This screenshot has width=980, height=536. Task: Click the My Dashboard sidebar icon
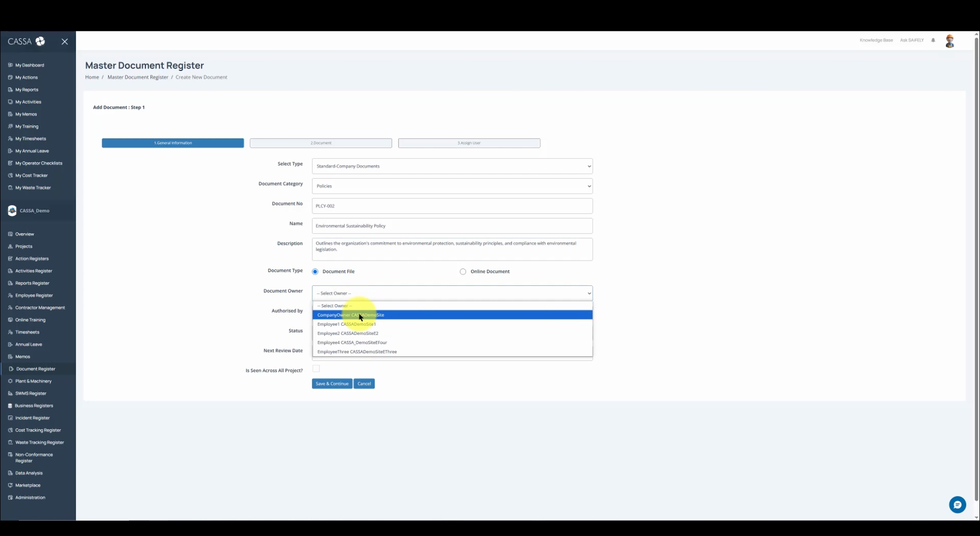coord(10,65)
